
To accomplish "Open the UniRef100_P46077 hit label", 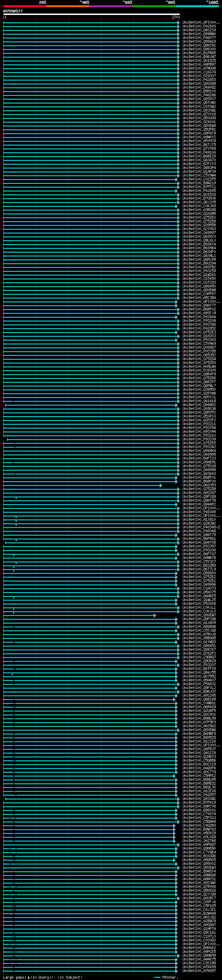I will [x=199, y=38].
